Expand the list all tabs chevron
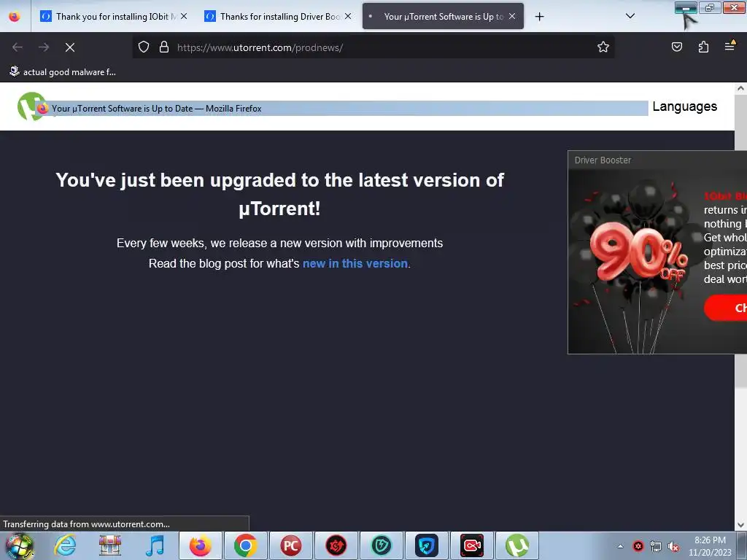The height and width of the screenshot is (560, 747). pos(630,16)
